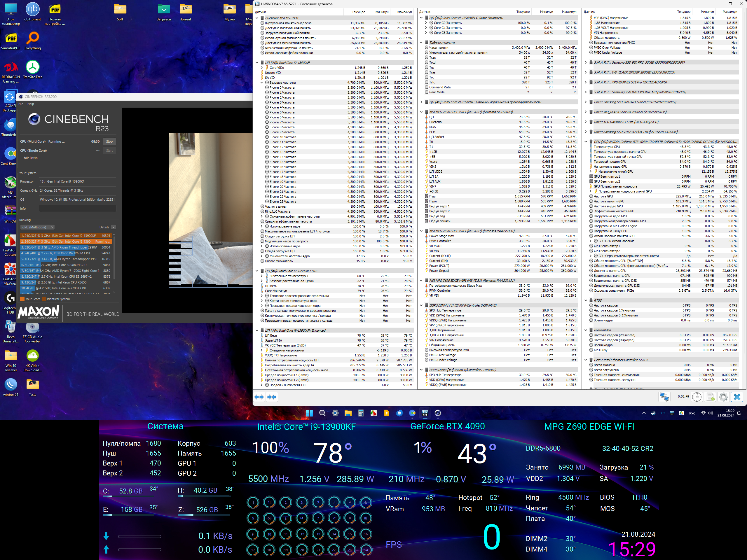
Task: Click the Info input field in Cinebench
Action: click(x=77, y=209)
